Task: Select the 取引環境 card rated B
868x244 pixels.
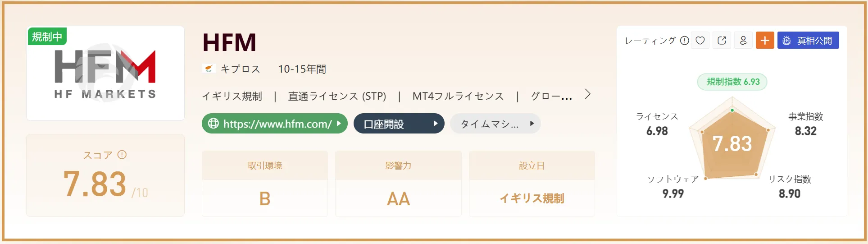Action: click(x=265, y=184)
